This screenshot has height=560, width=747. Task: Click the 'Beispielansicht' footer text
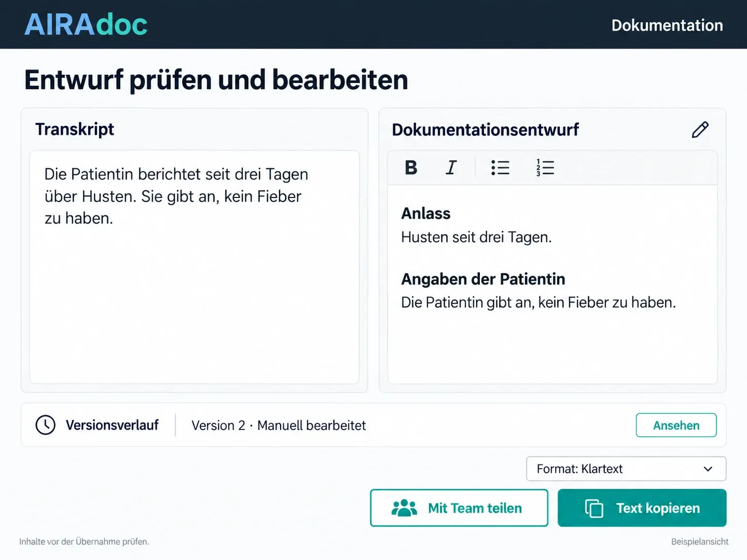tap(700, 541)
